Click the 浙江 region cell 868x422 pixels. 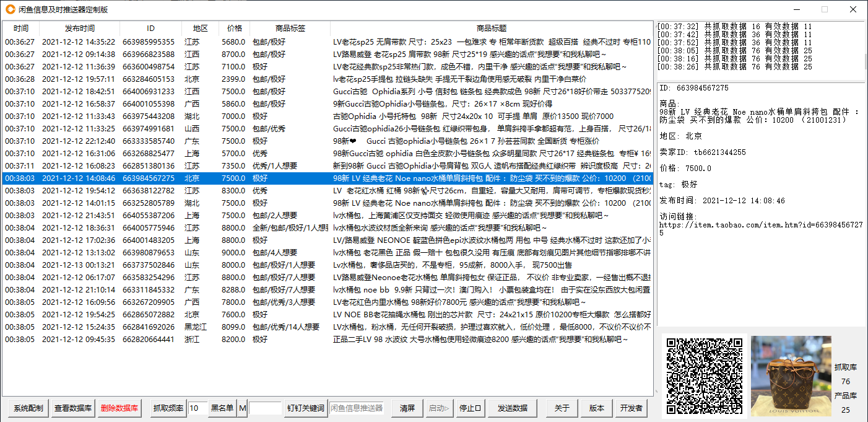[192, 340]
